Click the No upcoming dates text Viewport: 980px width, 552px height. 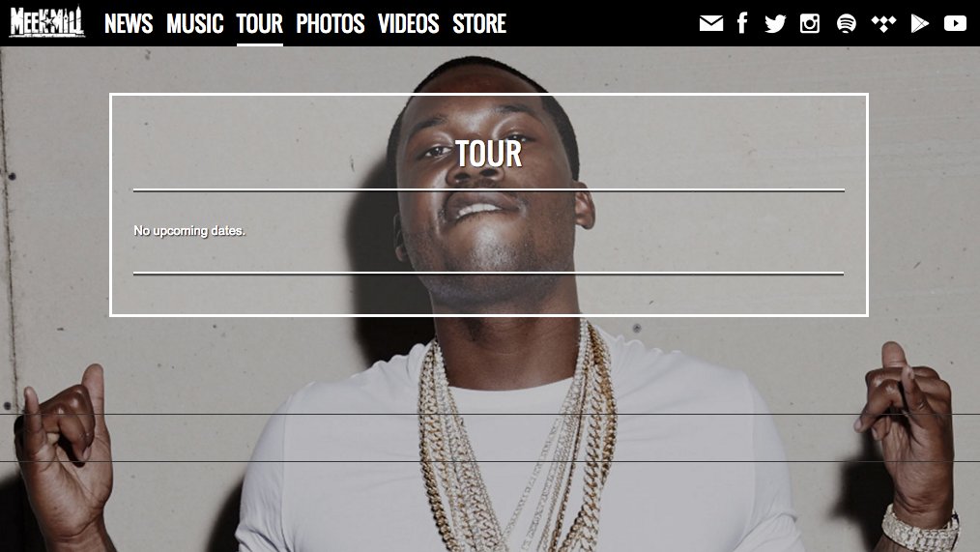coord(189,231)
